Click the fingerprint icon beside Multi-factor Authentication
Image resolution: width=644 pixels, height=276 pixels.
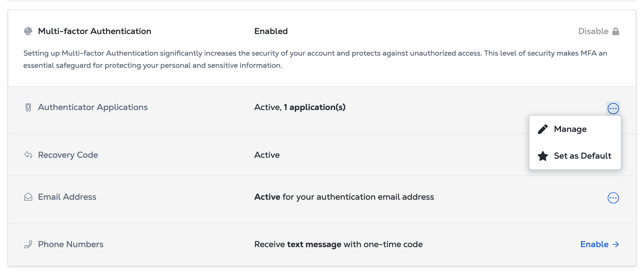[28, 31]
